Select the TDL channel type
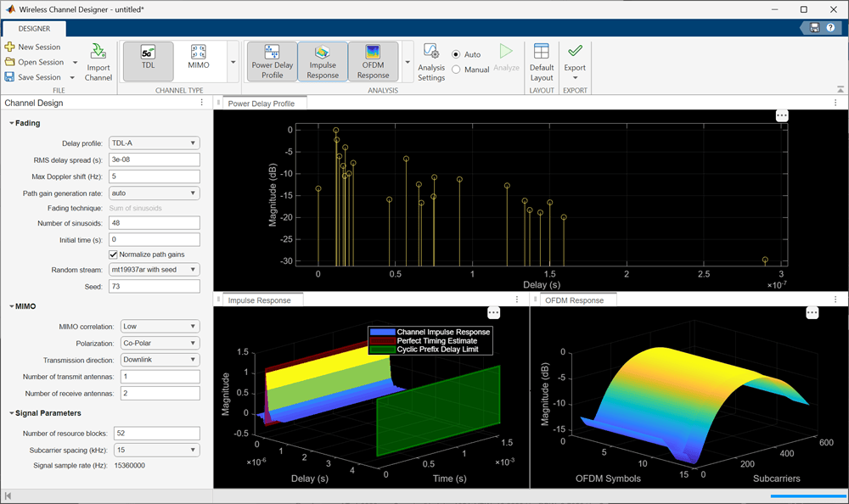The height and width of the screenshot is (504, 849). tap(149, 61)
